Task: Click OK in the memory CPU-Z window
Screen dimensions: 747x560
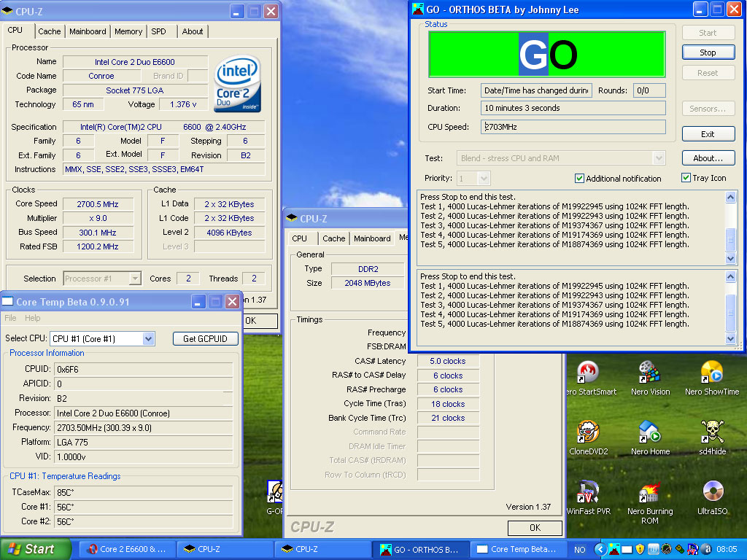Action: pyautogui.click(x=535, y=528)
